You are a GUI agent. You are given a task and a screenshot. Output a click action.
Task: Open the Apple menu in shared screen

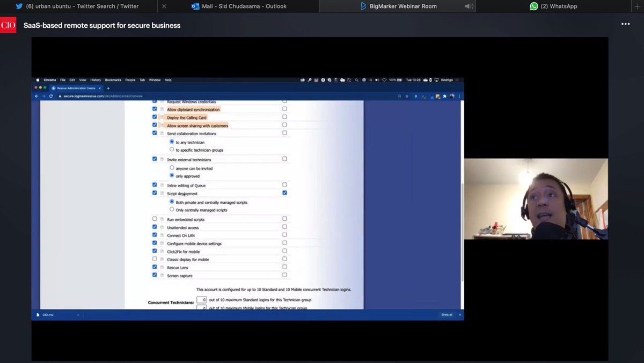[38, 80]
